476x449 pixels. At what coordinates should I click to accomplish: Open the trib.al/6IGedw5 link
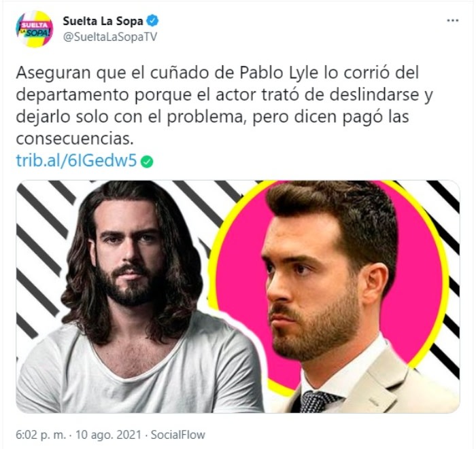point(76,161)
